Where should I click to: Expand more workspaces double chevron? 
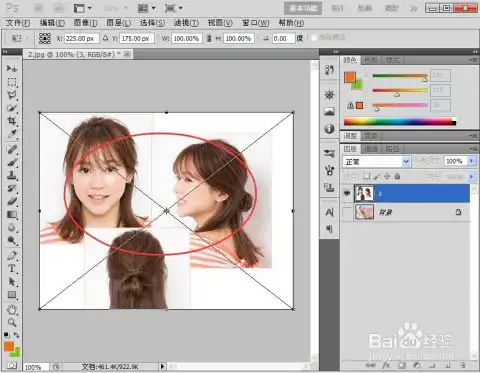pos(414,8)
